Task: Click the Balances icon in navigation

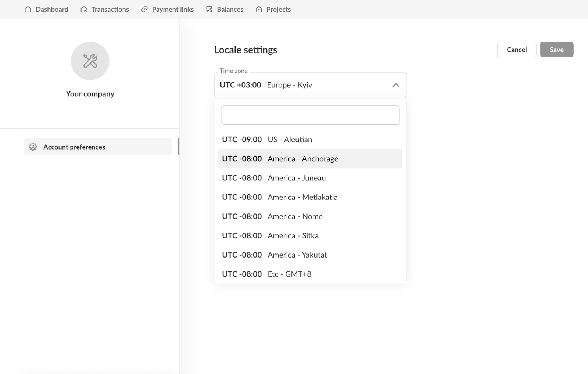Action: coord(209,10)
